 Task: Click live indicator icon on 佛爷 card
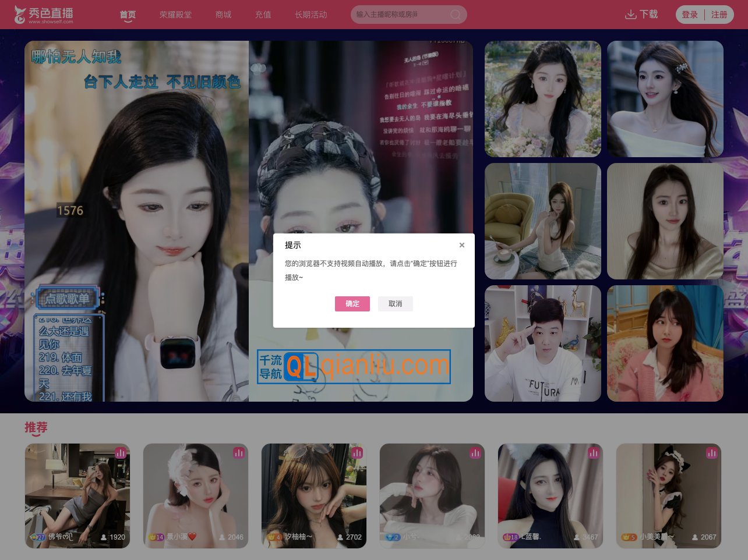coord(121,453)
